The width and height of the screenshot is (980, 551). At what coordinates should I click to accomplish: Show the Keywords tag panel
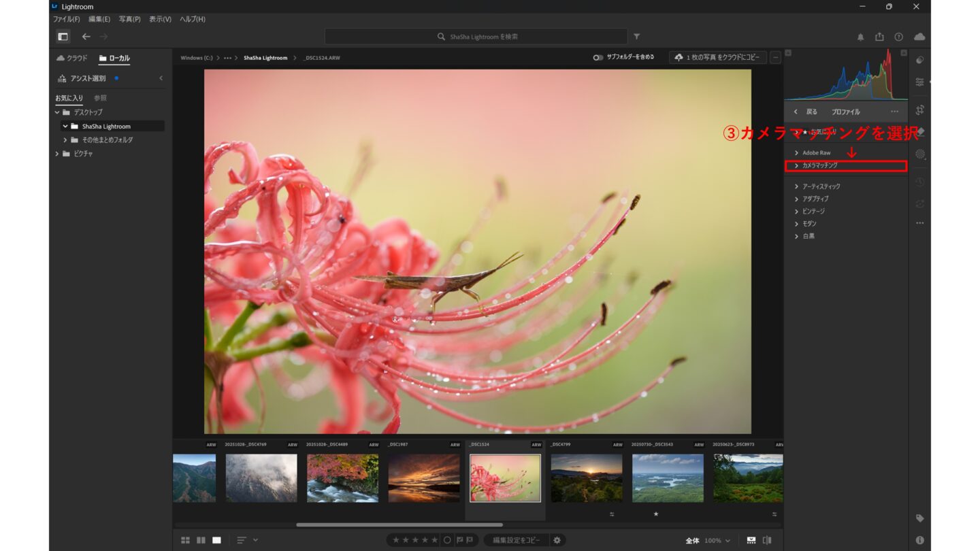click(919, 518)
